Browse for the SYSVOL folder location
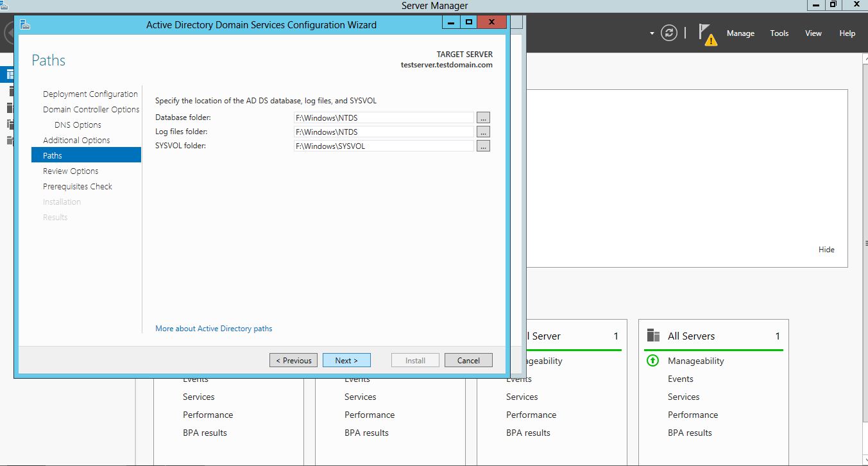 483,146
